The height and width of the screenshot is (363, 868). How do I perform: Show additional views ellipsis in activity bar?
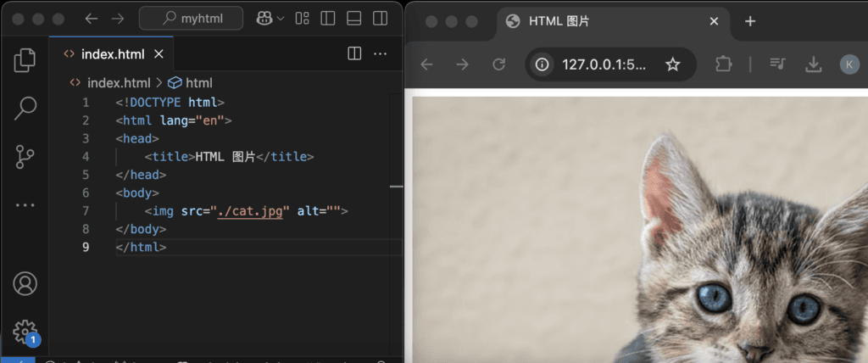pyautogui.click(x=25, y=205)
